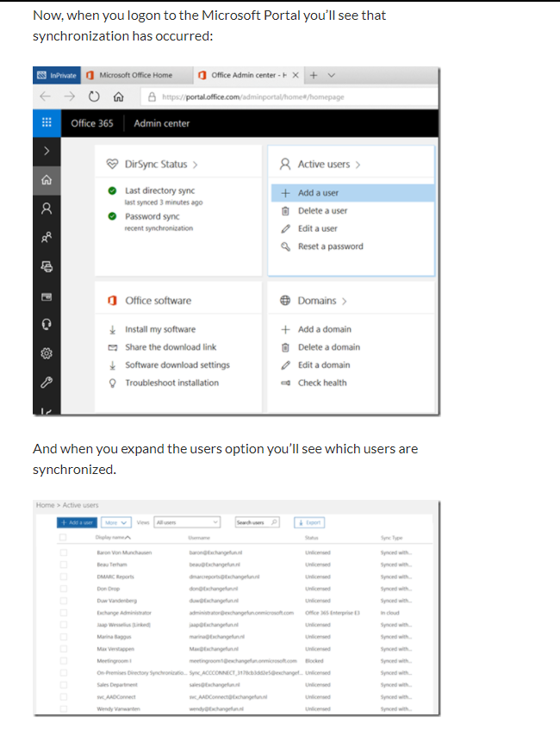This screenshot has width=560, height=736.
Task: Click chevron next to Domains heading
Action: coord(344,302)
